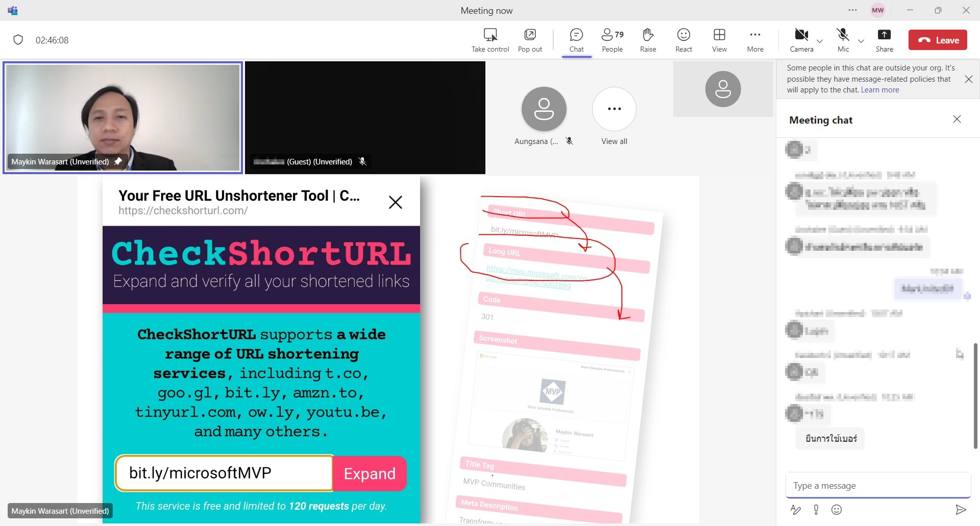Open the More actions menu
This screenshot has width=980, height=526.
(755, 40)
